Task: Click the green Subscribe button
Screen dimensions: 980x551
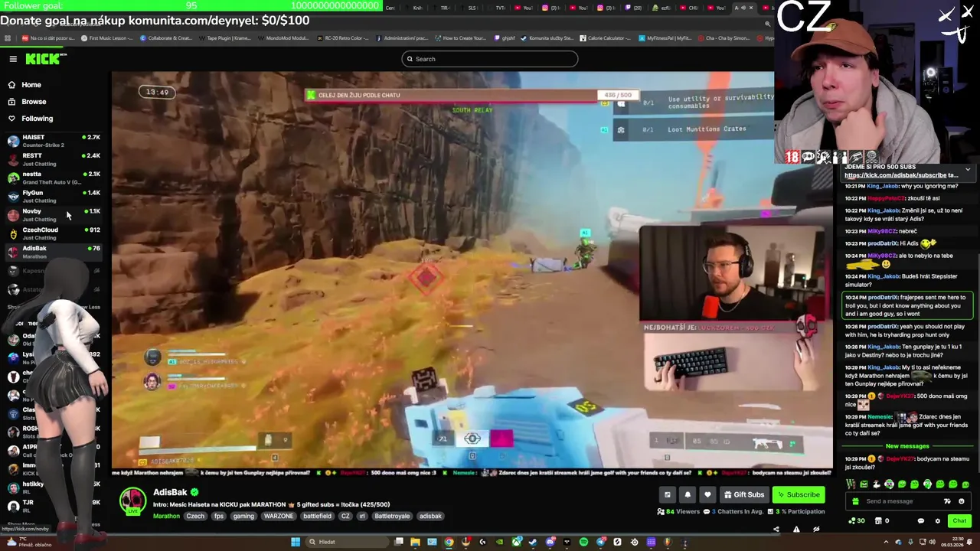Action: [x=799, y=495]
